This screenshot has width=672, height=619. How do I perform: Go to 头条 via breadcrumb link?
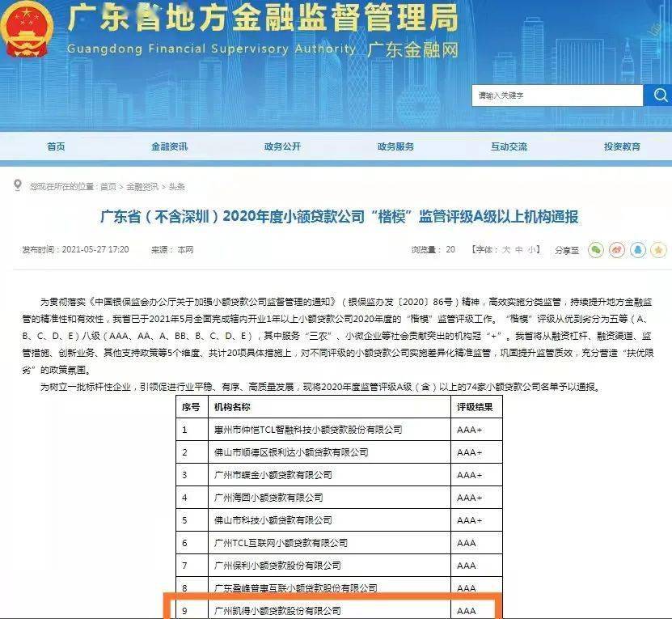pos(176,187)
